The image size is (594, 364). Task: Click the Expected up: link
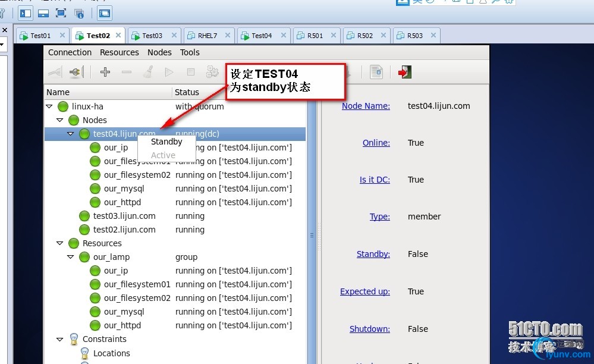point(365,291)
